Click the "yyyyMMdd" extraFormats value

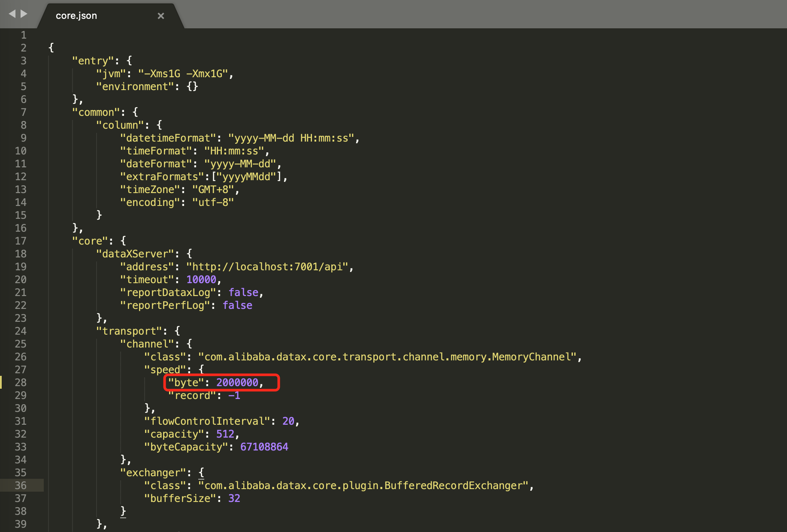246,177
